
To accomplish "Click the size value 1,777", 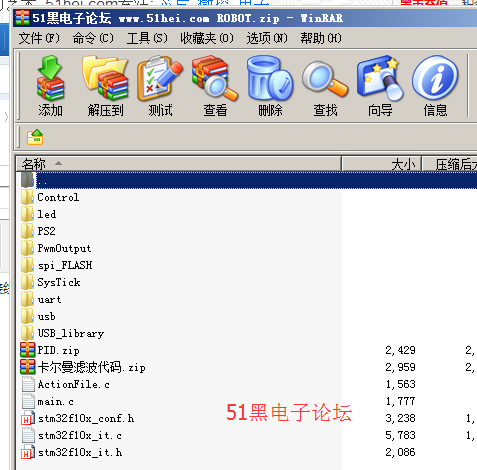I will point(400,401).
